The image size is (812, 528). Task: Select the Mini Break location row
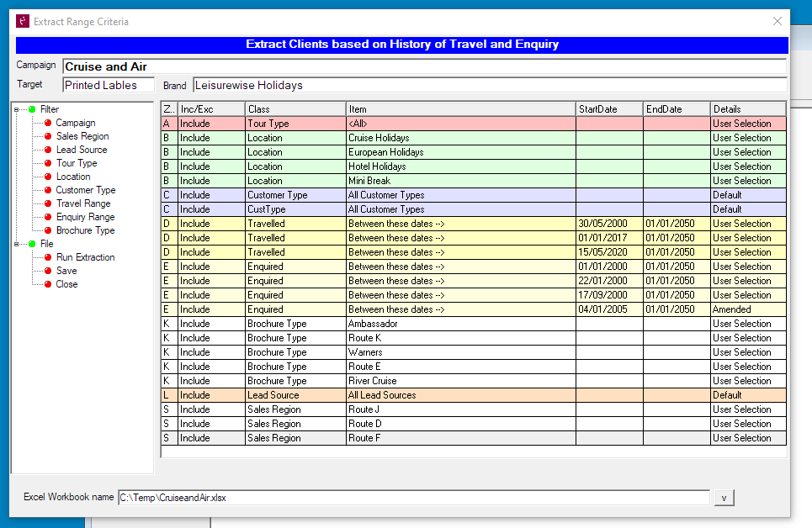(x=474, y=181)
